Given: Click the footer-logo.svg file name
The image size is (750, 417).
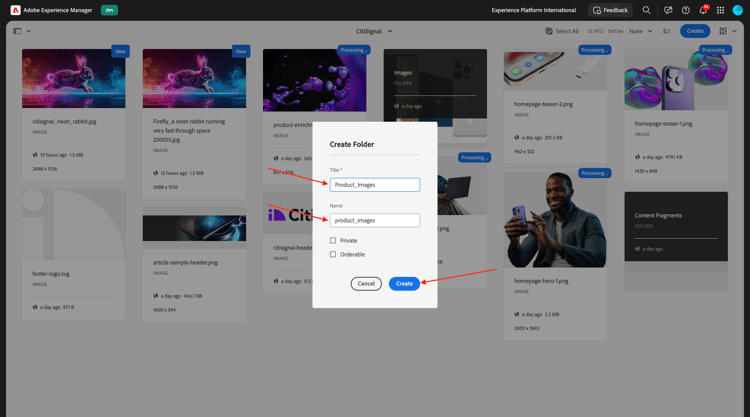Looking at the screenshot, I should click(51, 274).
